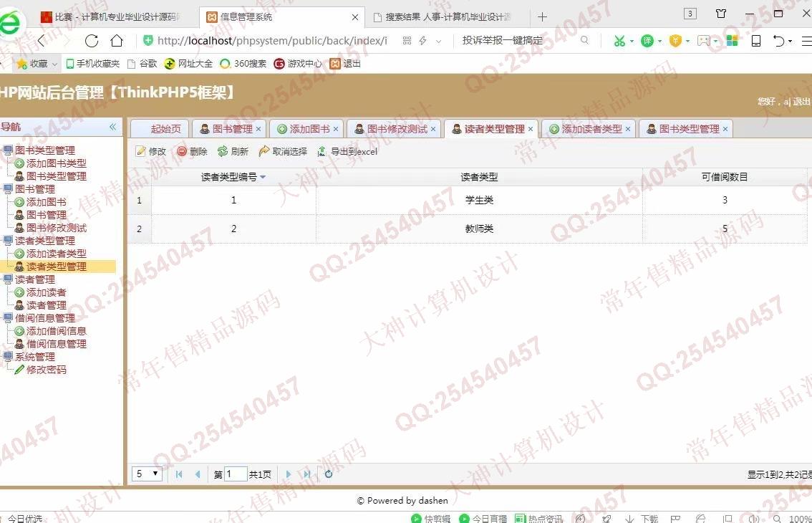The height and width of the screenshot is (523, 812).
Task: Click the 读者类型 column header
Action: click(x=479, y=177)
